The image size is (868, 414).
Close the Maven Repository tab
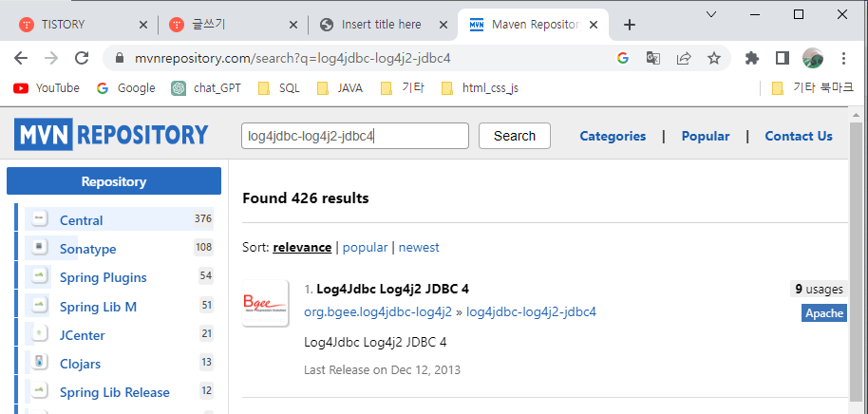click(594, 25)
